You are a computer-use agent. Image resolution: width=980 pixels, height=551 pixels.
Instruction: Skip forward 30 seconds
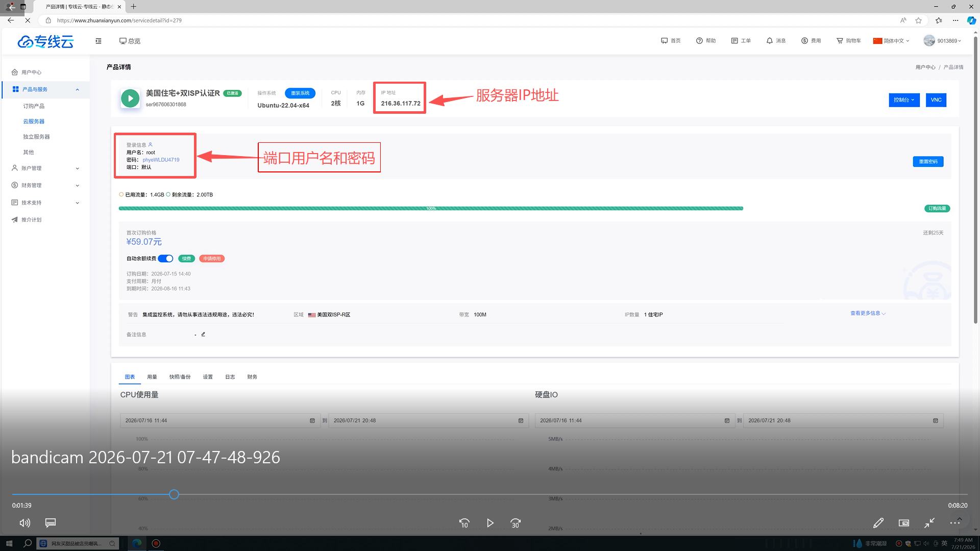(516, 523)
